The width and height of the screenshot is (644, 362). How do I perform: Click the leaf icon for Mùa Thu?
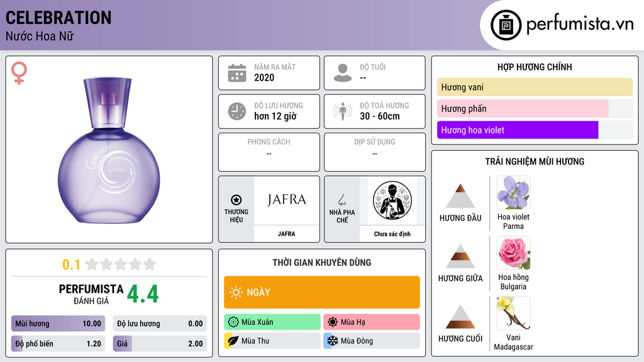233,341
